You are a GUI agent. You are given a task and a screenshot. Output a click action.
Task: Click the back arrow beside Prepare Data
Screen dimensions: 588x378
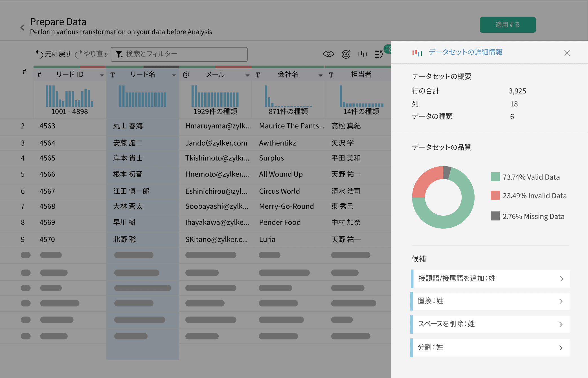(x=23, y=27)
